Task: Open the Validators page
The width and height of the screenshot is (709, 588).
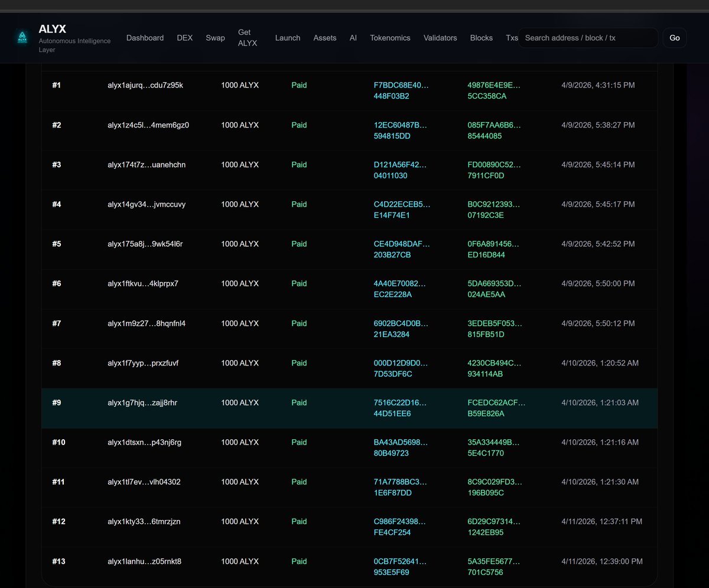Action: point(440,38)
